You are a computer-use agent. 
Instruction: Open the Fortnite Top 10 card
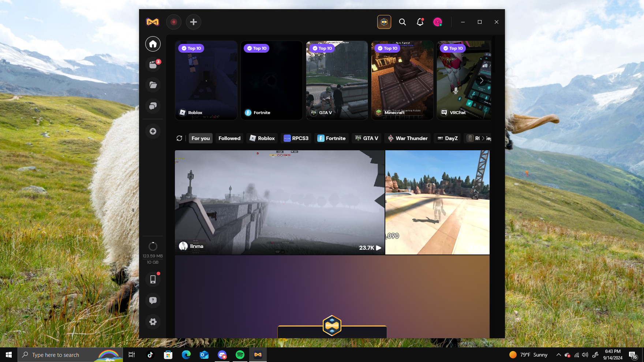(x=272, y=80)
